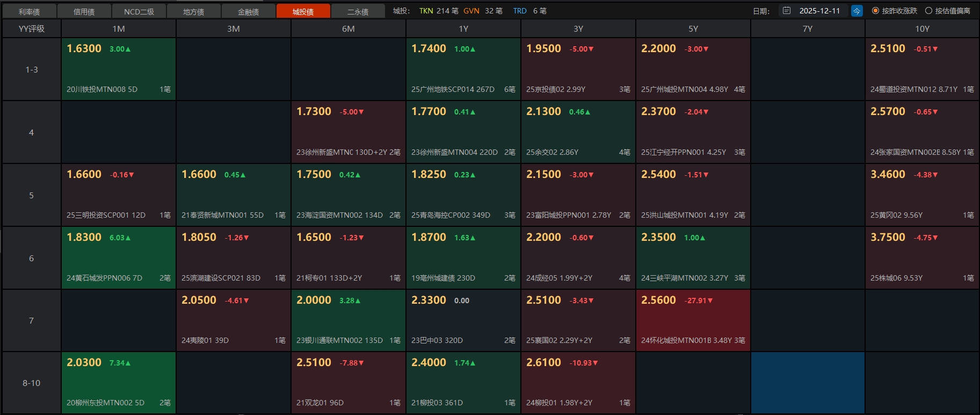Open cell 24三峡平湖MTN002 3.27Y

pyautogui.click(x=693, y=258)
